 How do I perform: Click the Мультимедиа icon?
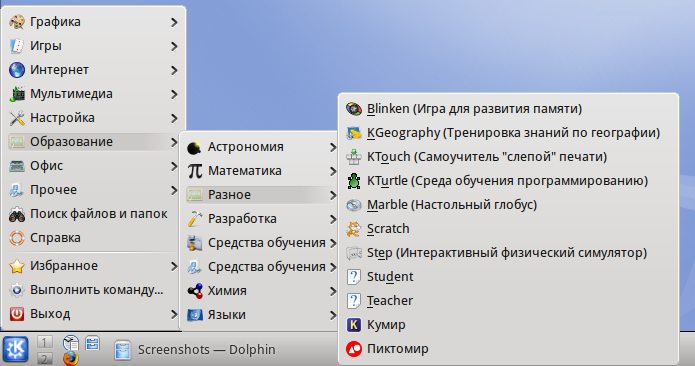pos(17,93)
